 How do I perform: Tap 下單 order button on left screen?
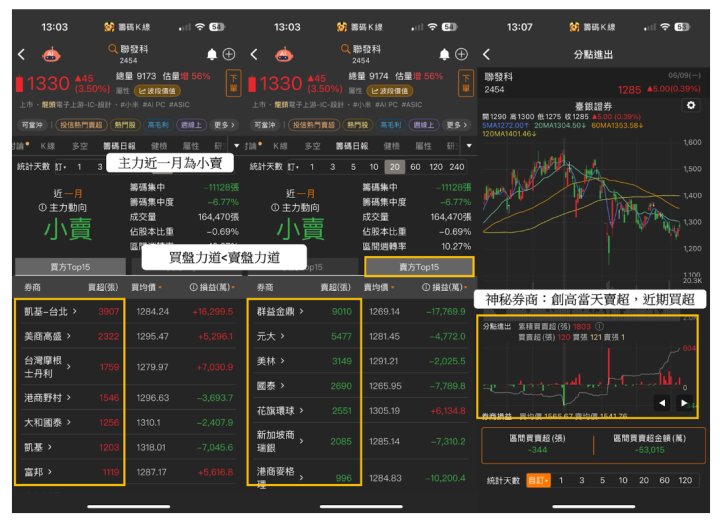233,83
